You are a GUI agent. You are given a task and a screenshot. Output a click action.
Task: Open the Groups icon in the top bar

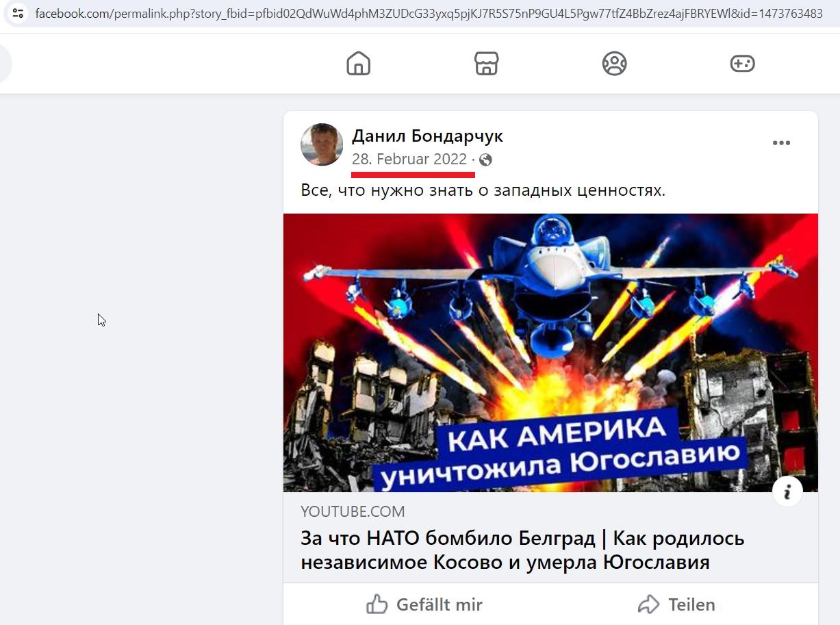pyautogui.click(x=614, y=64)
